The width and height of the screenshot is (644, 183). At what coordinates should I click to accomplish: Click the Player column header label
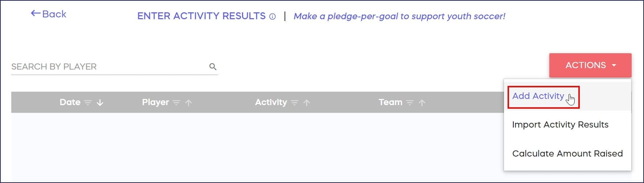pyautogui.click(x=155, y=102)
